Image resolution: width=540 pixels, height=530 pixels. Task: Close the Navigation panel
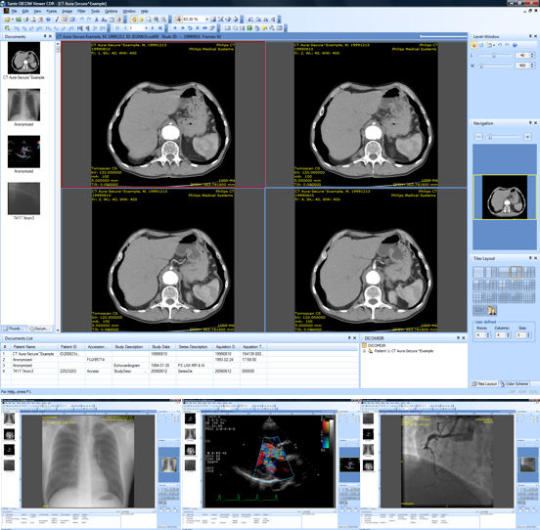[536, 123]
